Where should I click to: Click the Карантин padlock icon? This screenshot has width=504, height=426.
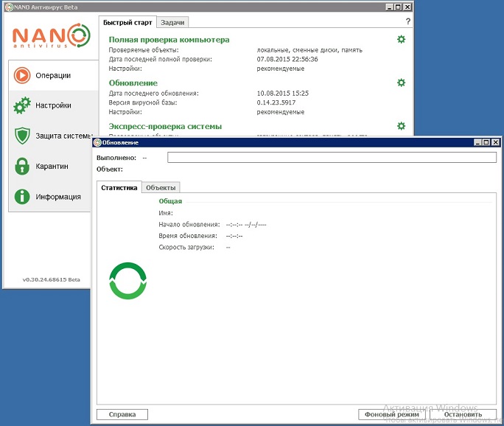[x=22, y=167]
